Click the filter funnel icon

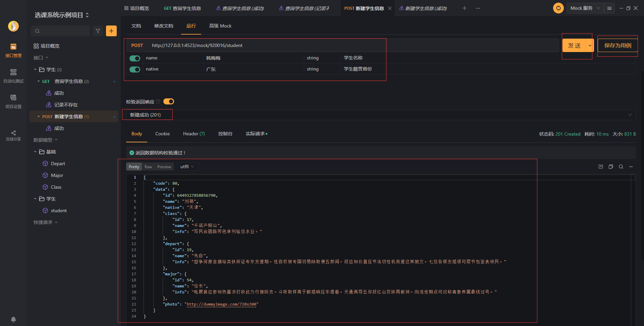98,31
